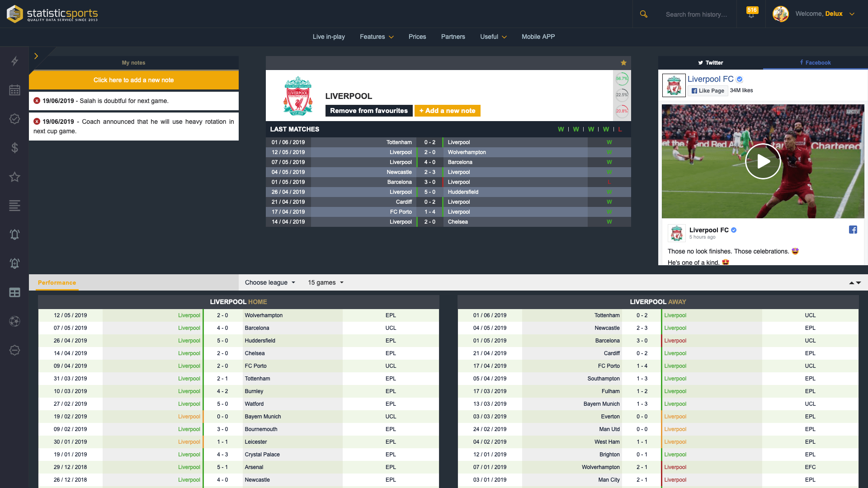Image resolution: width=868 pixels, height=488 pixels.
Task: Click the grid/stats table icon in sidebar
Action: pyautogui.click(x=14, y=292)
